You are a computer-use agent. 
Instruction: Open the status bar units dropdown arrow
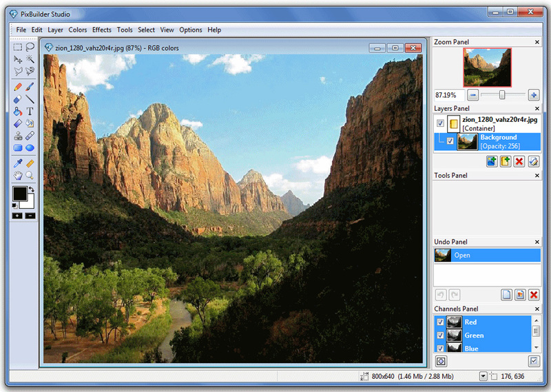484,377
